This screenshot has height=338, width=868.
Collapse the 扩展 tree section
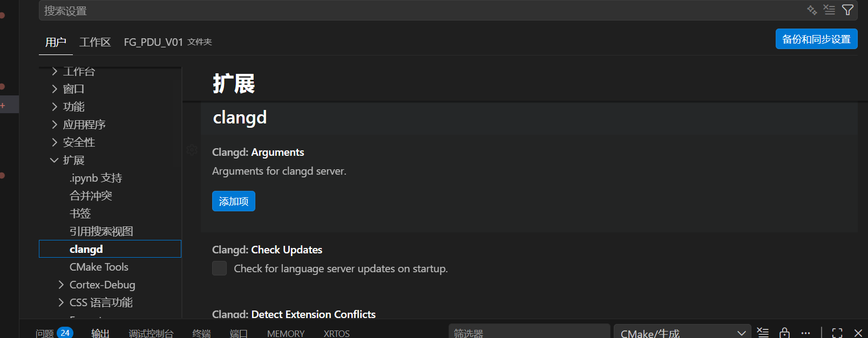click(54, 160)
